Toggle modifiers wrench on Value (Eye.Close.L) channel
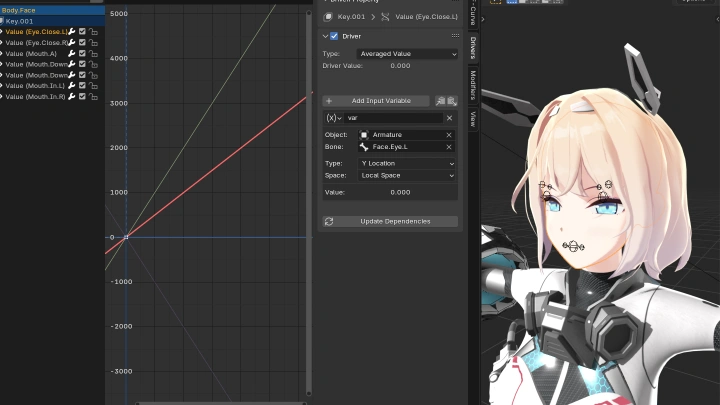Image resolution: width=720 pixels, height=405 pixels. (x=72, y=32)
